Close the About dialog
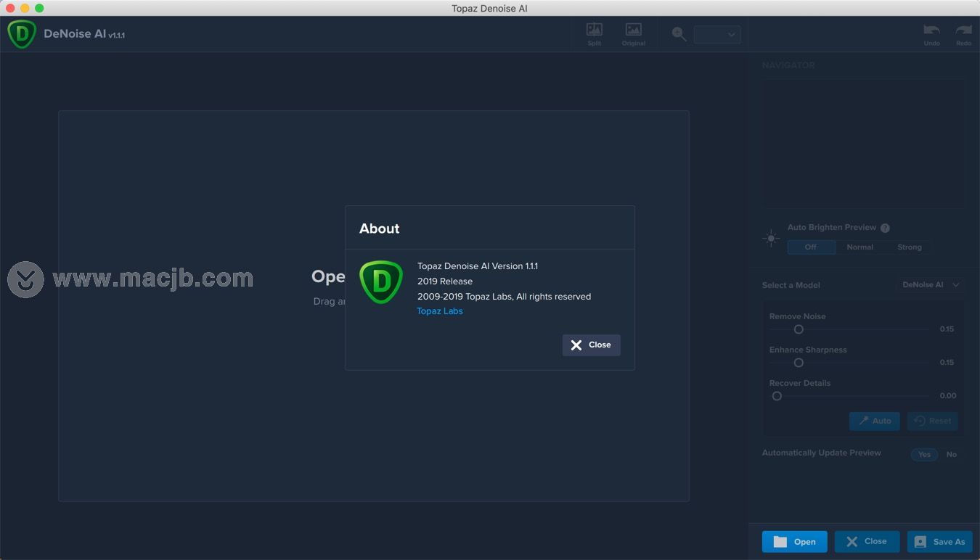This screenshot has width=980, height=560. [x=591, y=345]
